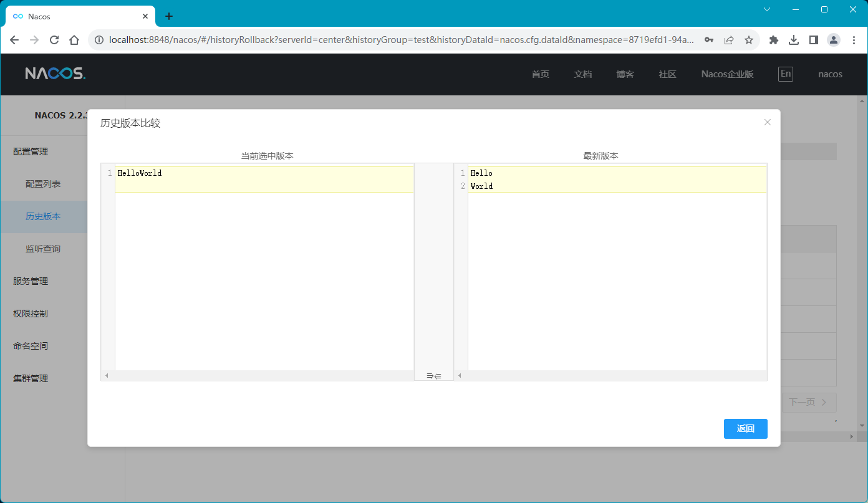Select 历史版本 in the sidebar
868x503 pixels.
coord(43,216)
